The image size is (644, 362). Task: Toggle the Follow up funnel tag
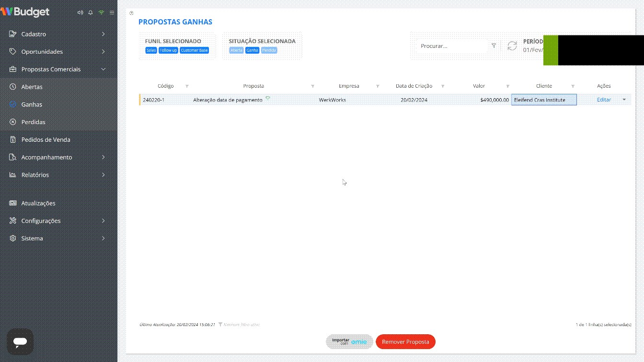pyautogui.click(x=168, y=50)
